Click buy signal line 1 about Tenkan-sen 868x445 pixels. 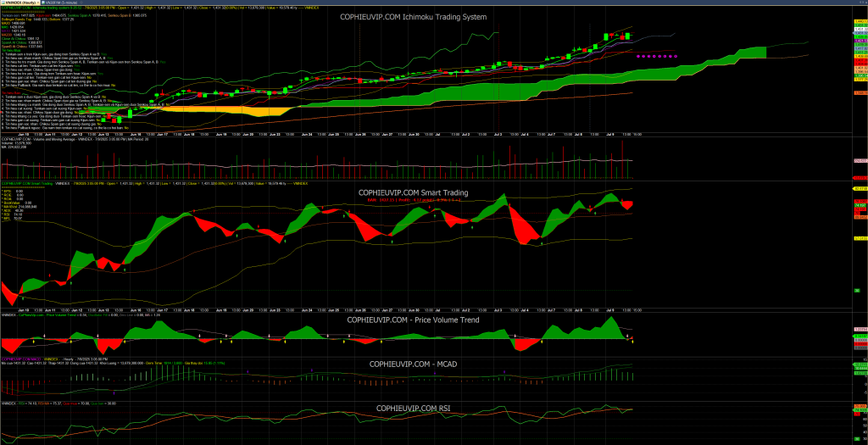point(54,54)
